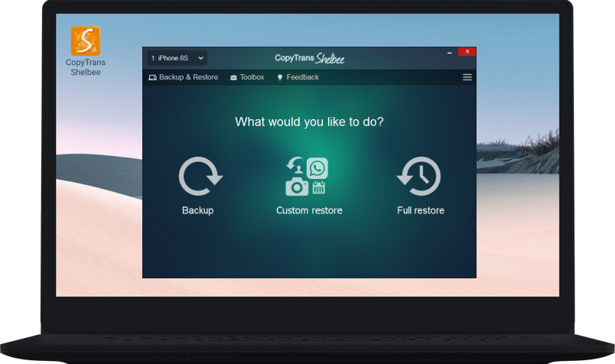The height and width of the screenshot is (364, 615).
Task: Expand the '1: iPhone 6S' device dropdown
Action: (x=177, y=58)
